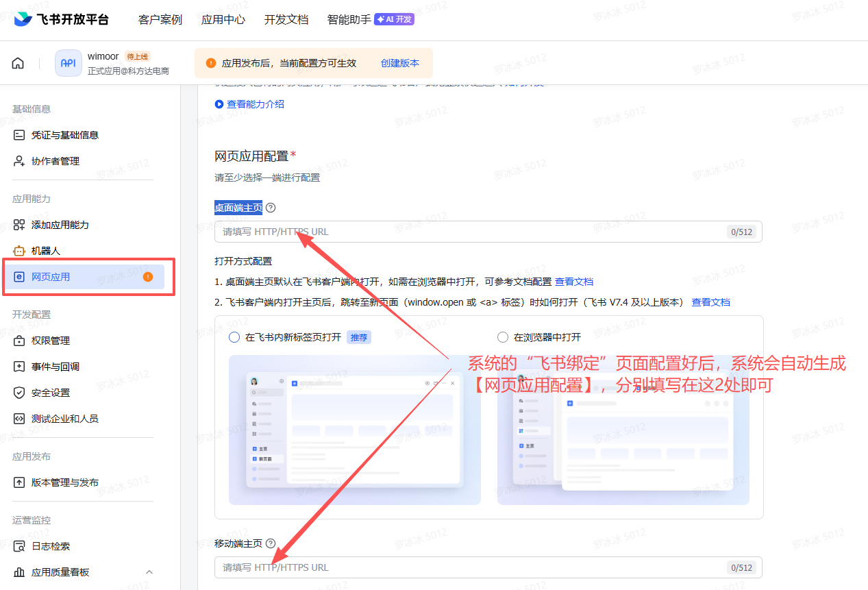Click the 移动端主页 URL input field
868x590 pixels.
coord(473,567)
